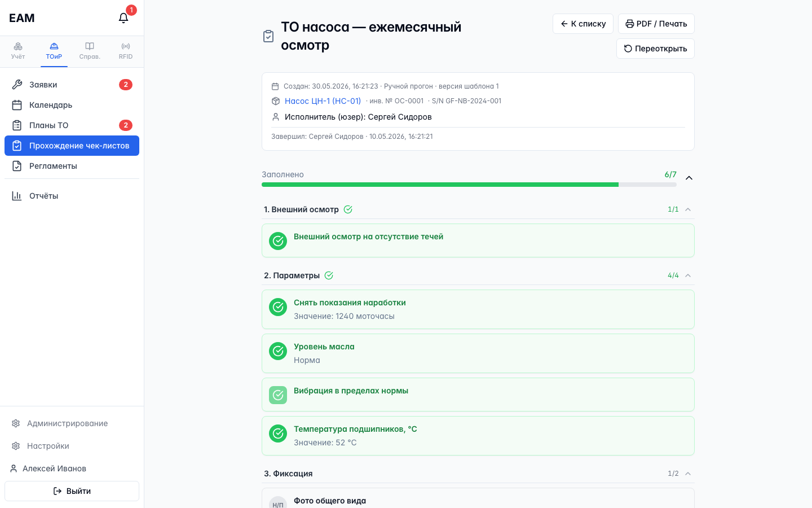Click the Справ. book icon
This screenshot has height=508, width=812.
90,46
